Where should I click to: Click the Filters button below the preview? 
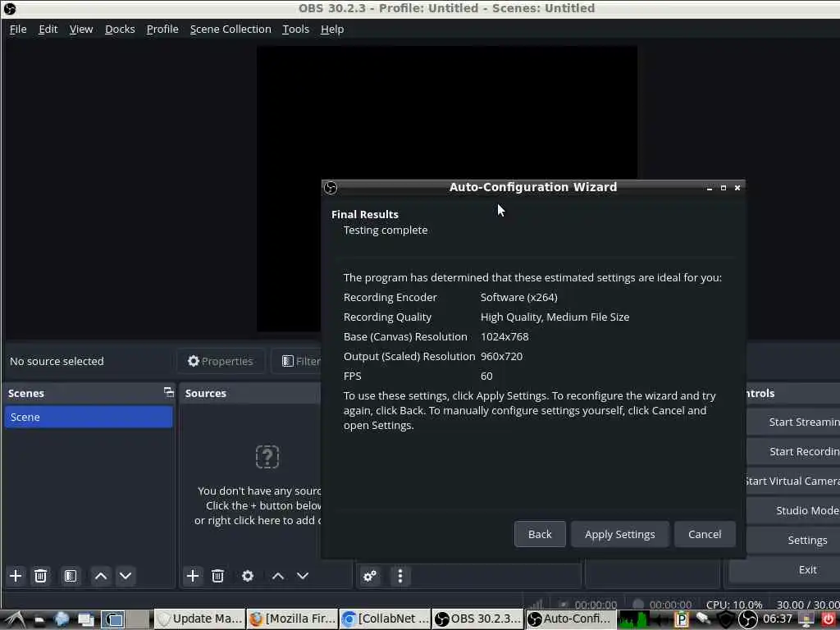296,361
